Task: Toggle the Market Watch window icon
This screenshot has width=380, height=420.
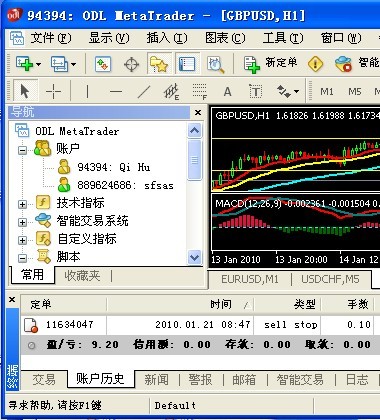Action: point(103,64)
